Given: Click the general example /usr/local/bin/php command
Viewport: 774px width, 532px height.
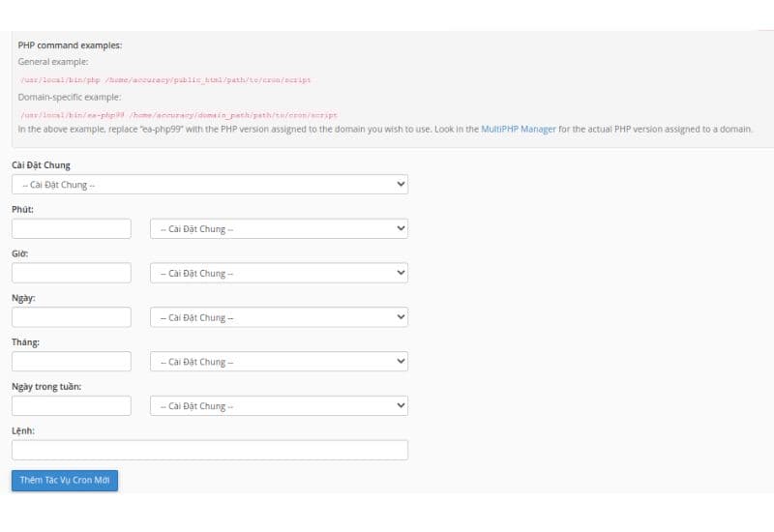Looking at the screenshot, I should pyautogui.click(x=164, y=80).
